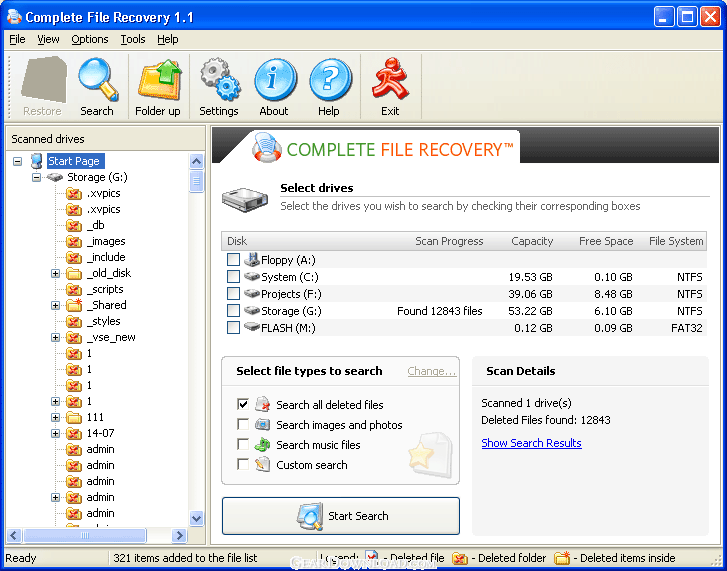This screenshot has width=727, height=571.
Task: Click the Start Search button
Action: click(341, 516)
